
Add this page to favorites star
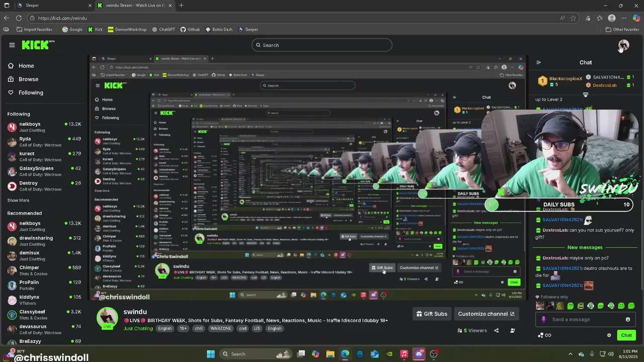pyautogui.click(x=573, y=18)
